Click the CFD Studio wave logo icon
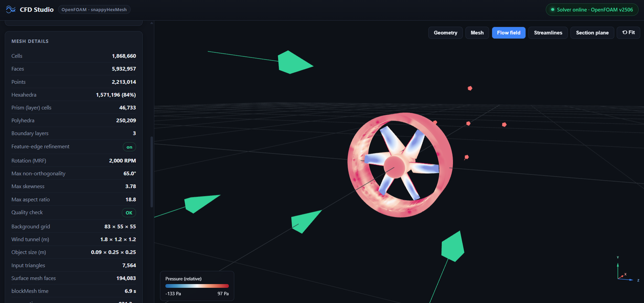The width and height of the screenshot is (644, 303). pyautogui.click(x=11, y=9)
